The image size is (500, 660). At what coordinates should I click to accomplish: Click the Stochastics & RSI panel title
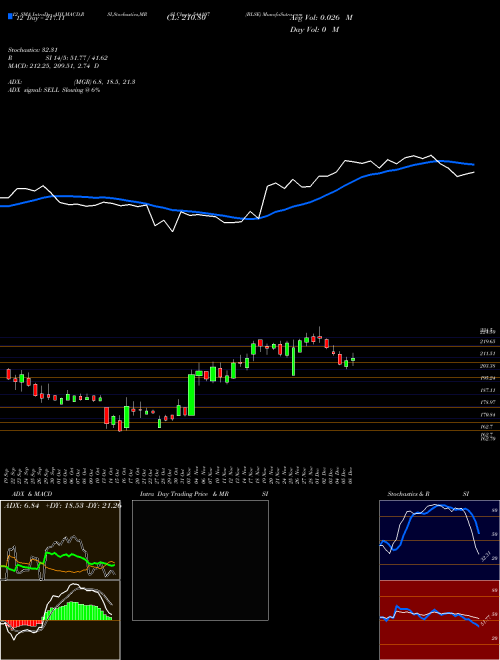click(x=428, y=494)
